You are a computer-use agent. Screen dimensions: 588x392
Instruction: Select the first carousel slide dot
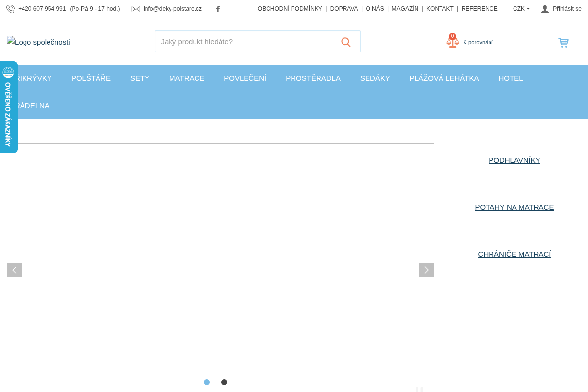[207, 382]
